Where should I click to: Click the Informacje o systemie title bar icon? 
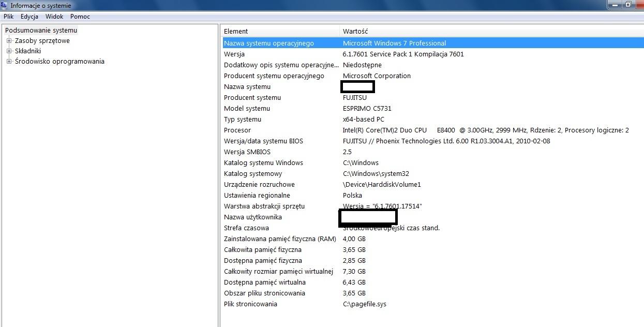point(5,5)
